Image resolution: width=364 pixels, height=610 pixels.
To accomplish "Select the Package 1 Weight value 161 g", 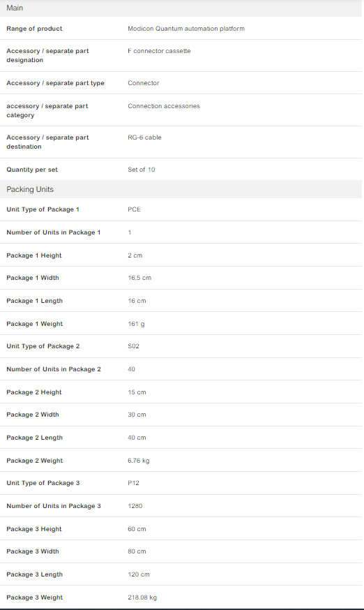I will click(x=136, y=324).
